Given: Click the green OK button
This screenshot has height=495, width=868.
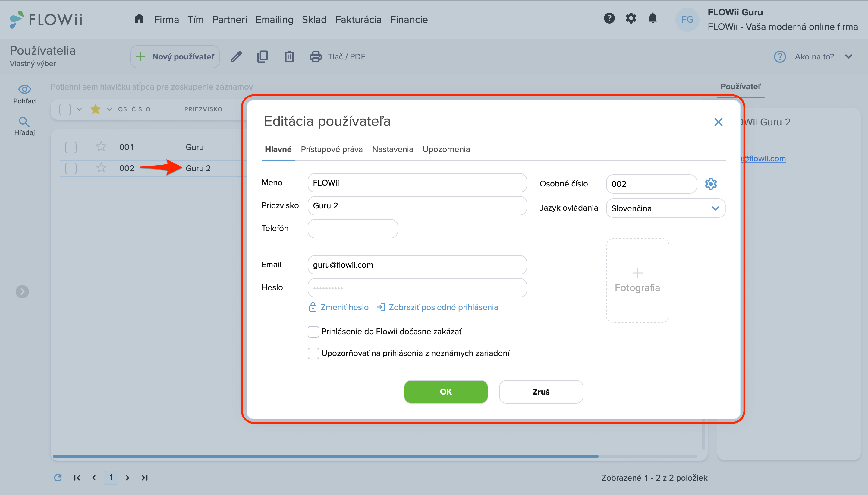Looking at the screenshot, I should coord(445,392).
